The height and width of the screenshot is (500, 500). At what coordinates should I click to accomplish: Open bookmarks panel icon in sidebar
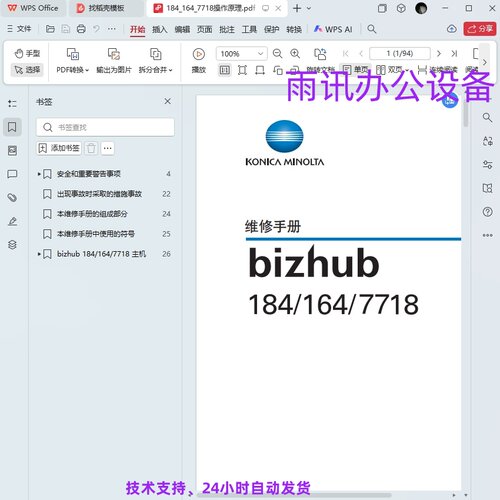12,127
